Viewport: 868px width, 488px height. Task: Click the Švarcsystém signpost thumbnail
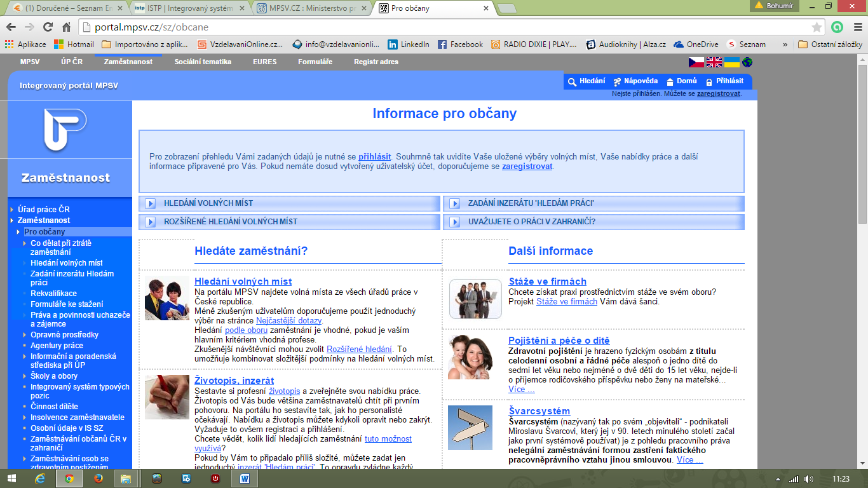pos(470,427)
